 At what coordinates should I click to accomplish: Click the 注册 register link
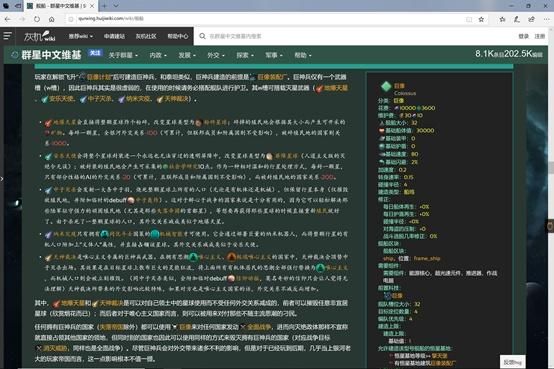pyautogui.click(x=540, y=36)
